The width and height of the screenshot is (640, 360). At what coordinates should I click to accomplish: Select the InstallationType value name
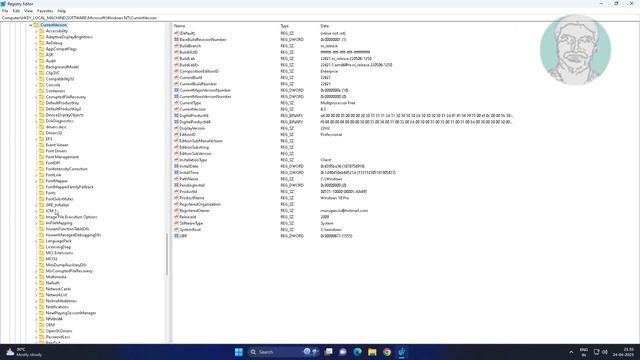pyautogui.click(x=193, y=160)
